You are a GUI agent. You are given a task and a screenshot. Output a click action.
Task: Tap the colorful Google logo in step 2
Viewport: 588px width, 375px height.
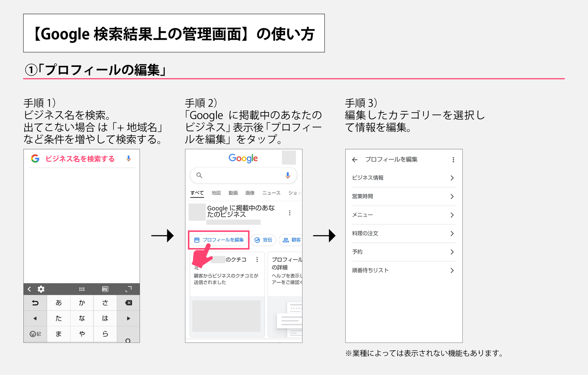pyautogui.click(x=243, y=158)
